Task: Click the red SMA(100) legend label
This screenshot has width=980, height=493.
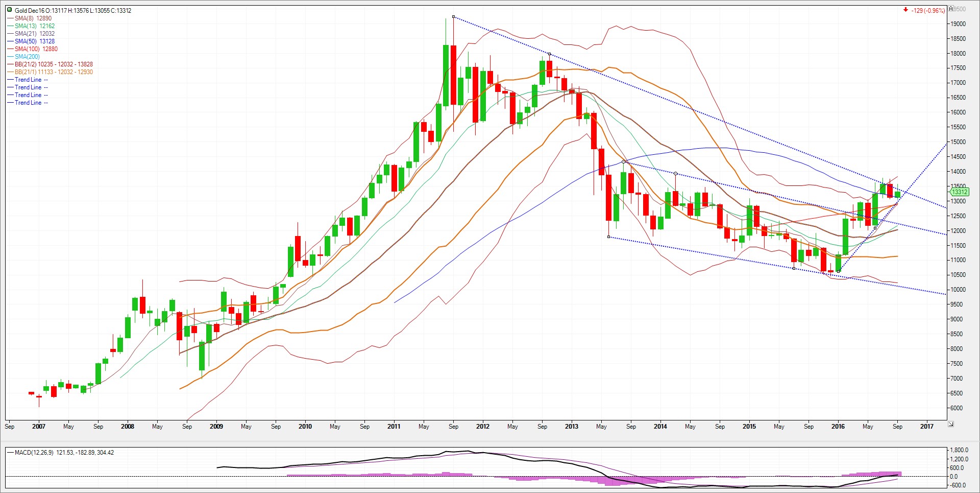Action: (x=36, y=49)
